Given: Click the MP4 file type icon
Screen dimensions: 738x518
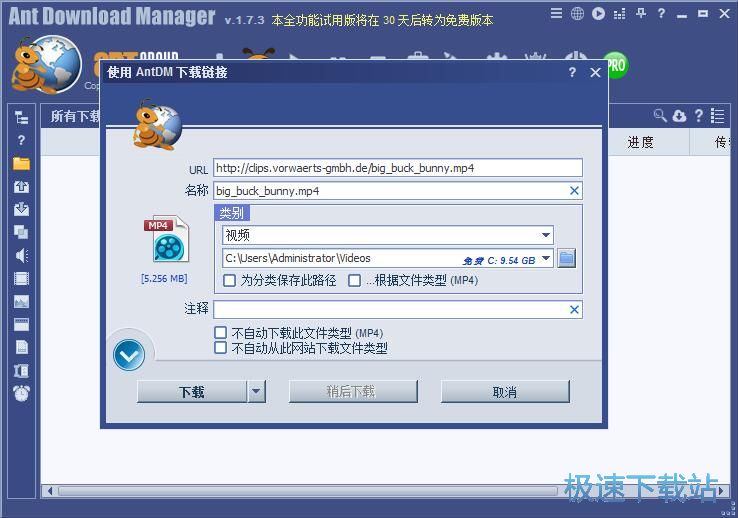Looking at the screenshot, I should 167,239.
